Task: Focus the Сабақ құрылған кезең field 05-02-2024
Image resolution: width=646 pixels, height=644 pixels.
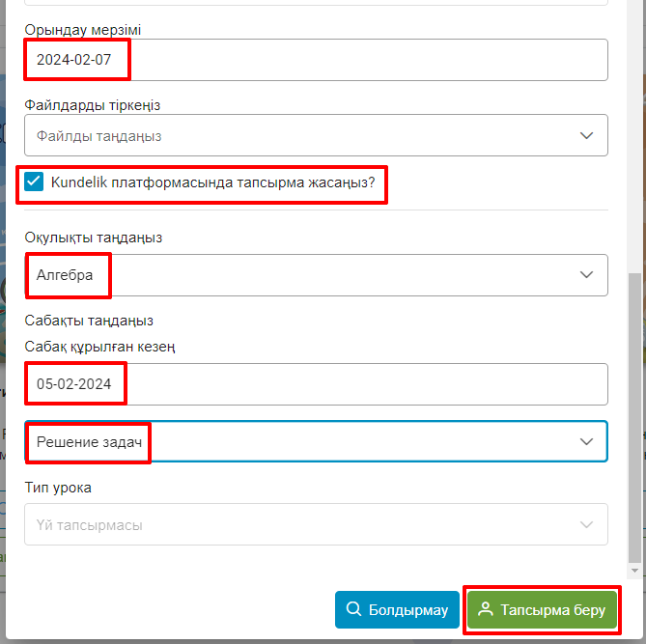Action: point(316,384)
